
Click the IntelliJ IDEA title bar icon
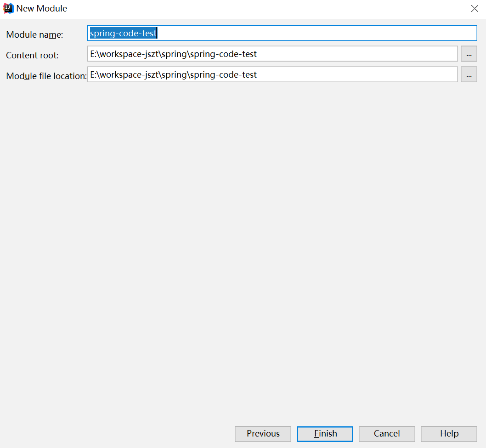[x=8, y=8]
